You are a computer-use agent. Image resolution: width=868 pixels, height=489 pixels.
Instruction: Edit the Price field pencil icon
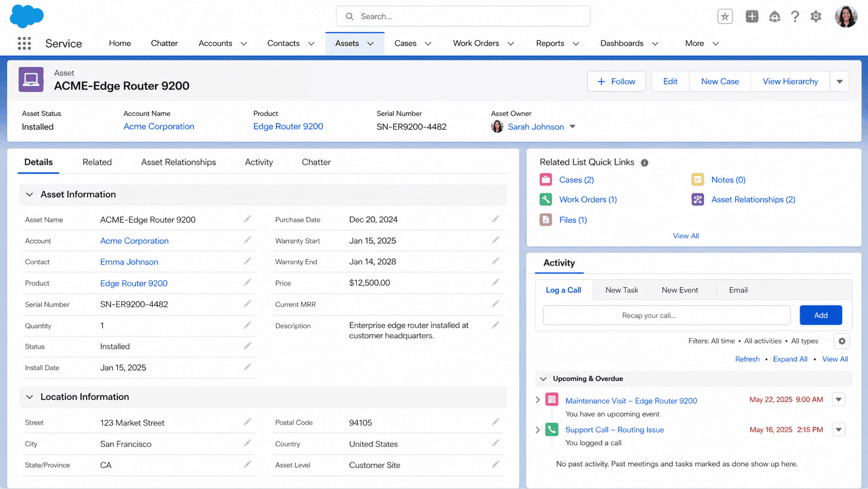(496, 283)
